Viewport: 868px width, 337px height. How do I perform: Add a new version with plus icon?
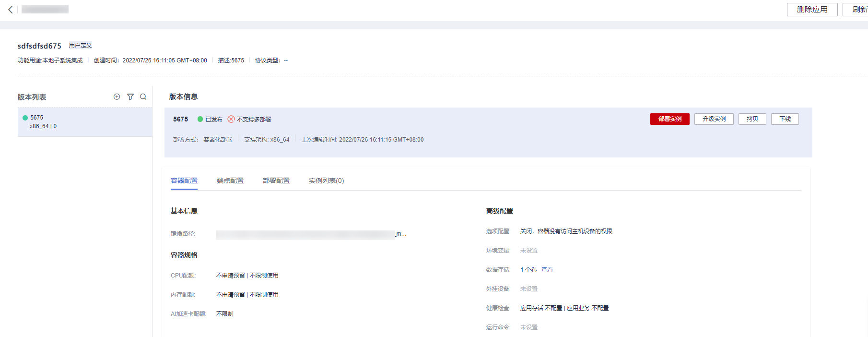coord(117,97)
